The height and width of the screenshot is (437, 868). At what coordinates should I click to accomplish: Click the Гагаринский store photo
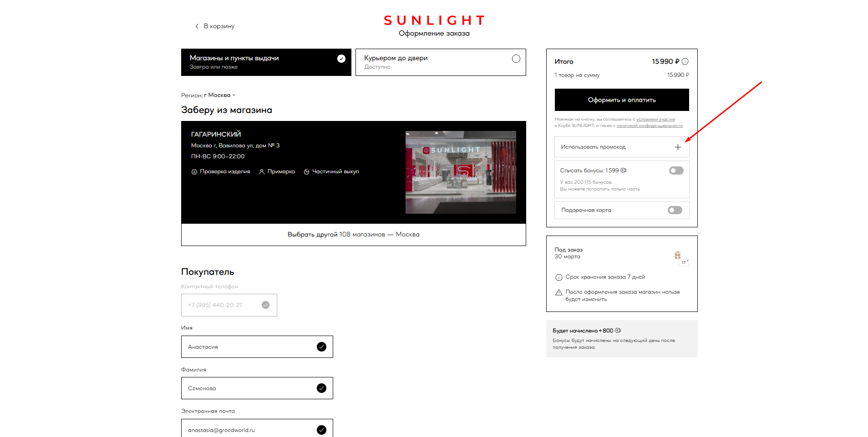461,172
